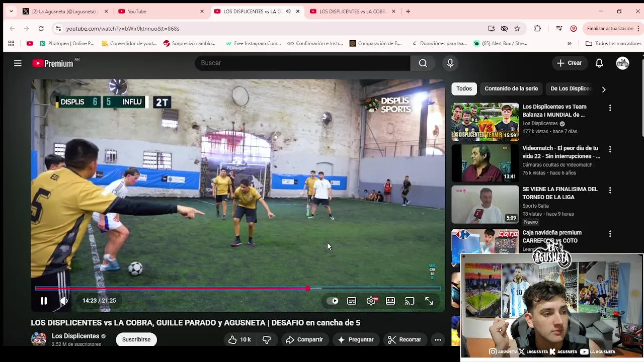
Task: View site information icon
Action: pos(58,29)
